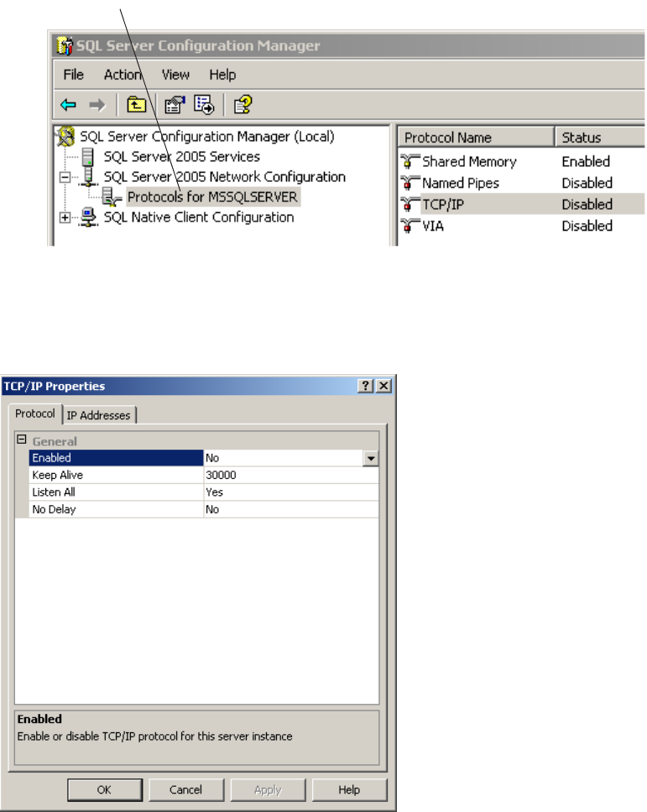Click the Listen All value Yes
Image resolution: width=647 pixels, height=812 pixels.
(214, 492)
